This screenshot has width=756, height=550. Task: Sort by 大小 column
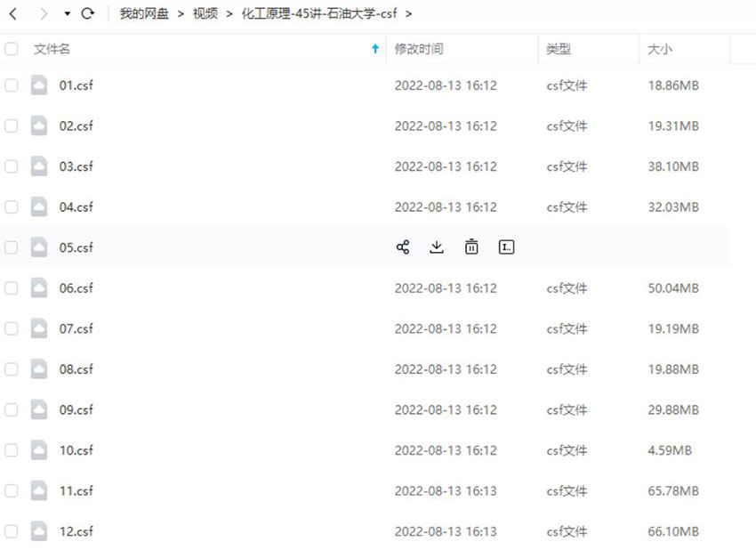pyautogui.click(x=660, y=49)
